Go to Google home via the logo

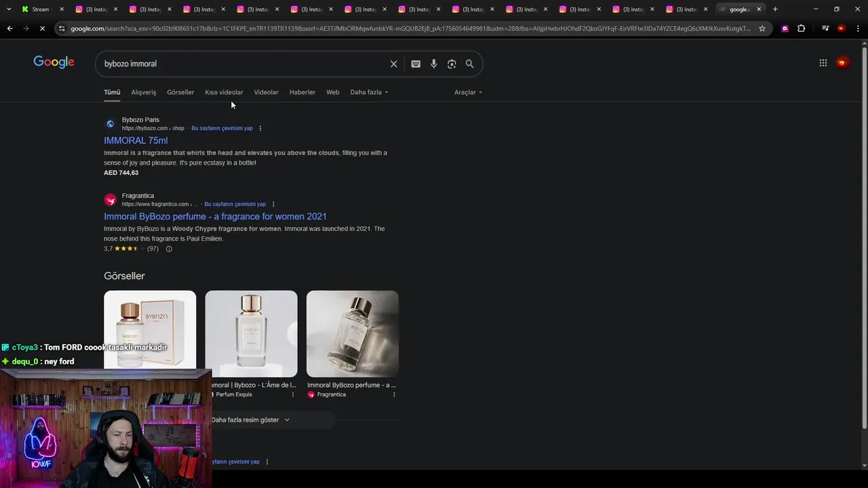click(x=54, y=62)
